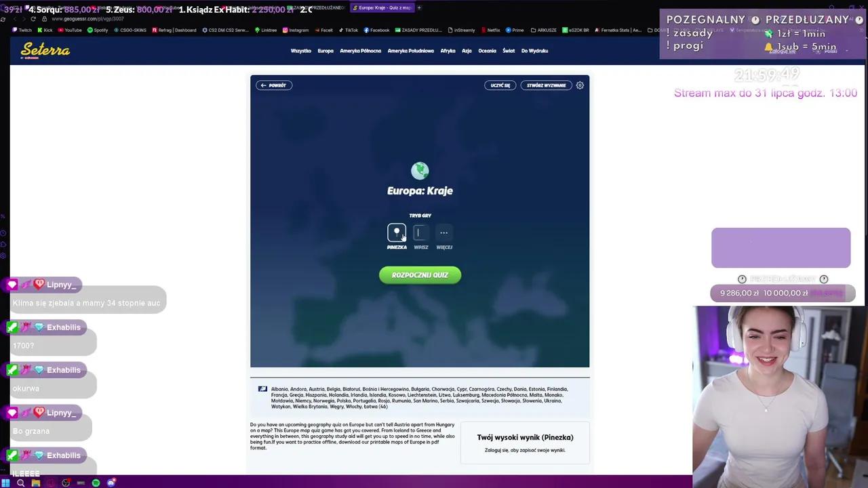The width and height of the screenshot is (868, 488).
Task: Click the Twitch bookmark
Action: pyautogui.click(x=22, y=30)
